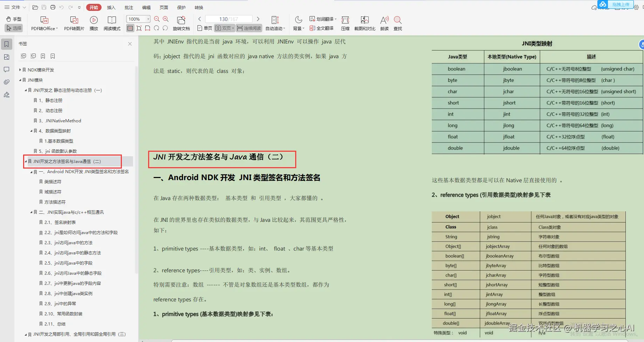Open bookmark 3、JNINativeMethod
The width and height of the screenshot is (644, 342).
pyautogui.click(x=60, y=121)
